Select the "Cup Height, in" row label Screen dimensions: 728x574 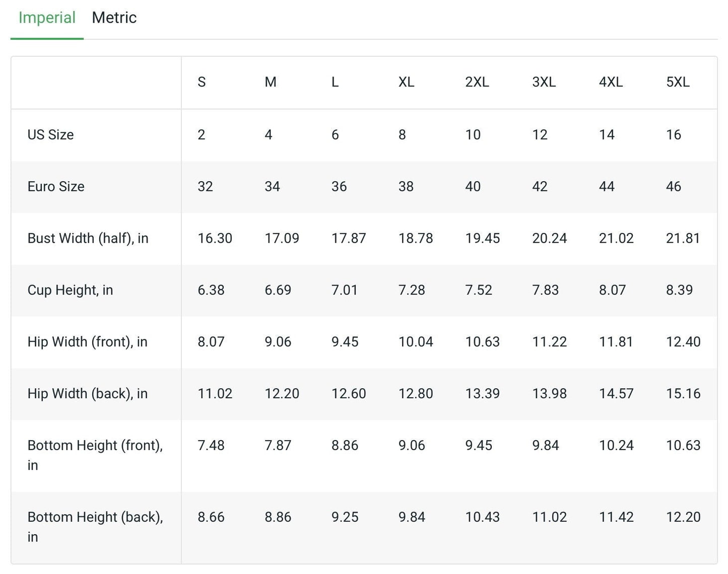[70, 291]
